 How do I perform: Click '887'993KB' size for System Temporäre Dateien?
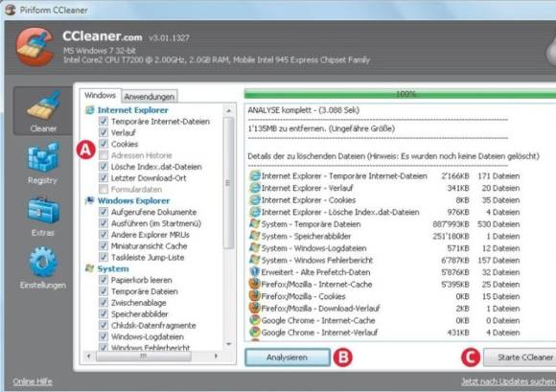452,224
